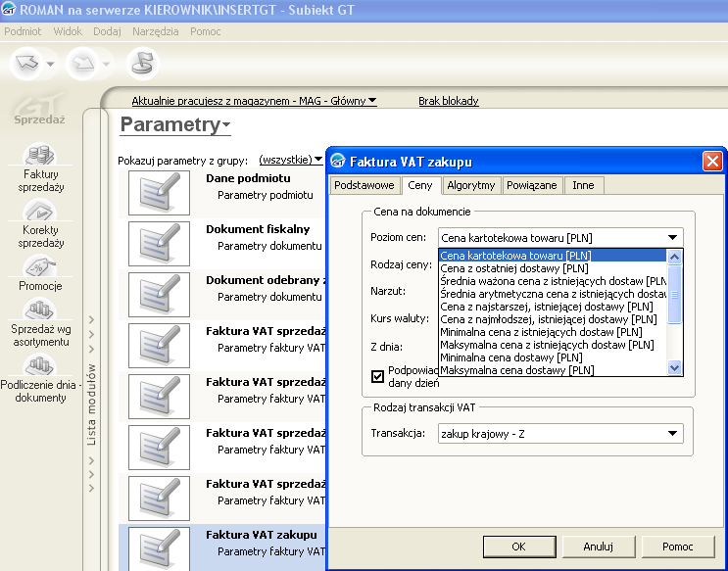Open Faktury sprzedaży module icon
Image resolution: width=728 pixels, height=571 pixels.
pyautogui.click(x=40, y=155)
